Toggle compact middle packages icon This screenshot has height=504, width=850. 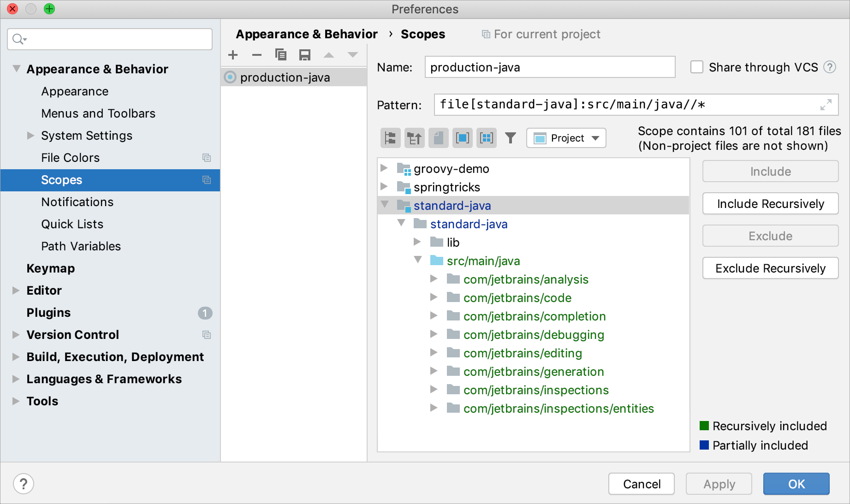point(415,138)
